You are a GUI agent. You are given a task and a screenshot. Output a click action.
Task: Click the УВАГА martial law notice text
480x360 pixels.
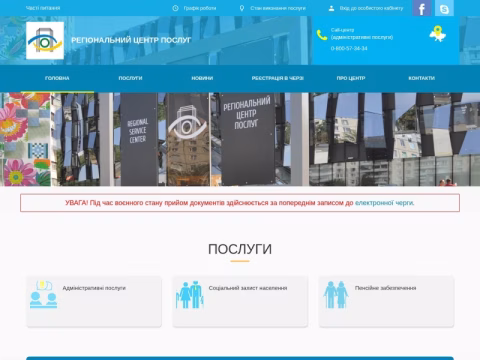click(209, 203)
